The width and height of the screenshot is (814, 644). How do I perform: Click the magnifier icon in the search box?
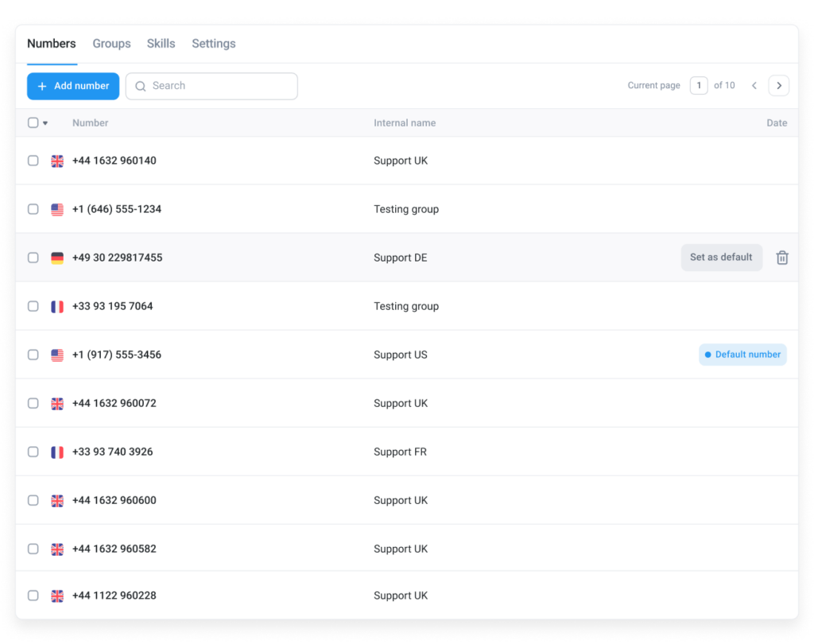pyautogui.click(x=141, y=87)
